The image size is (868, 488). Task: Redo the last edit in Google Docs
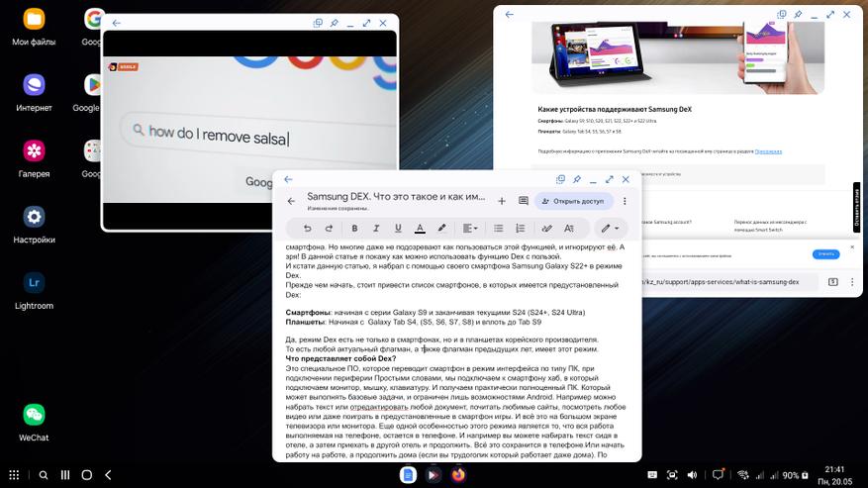[x=329, y=229]
